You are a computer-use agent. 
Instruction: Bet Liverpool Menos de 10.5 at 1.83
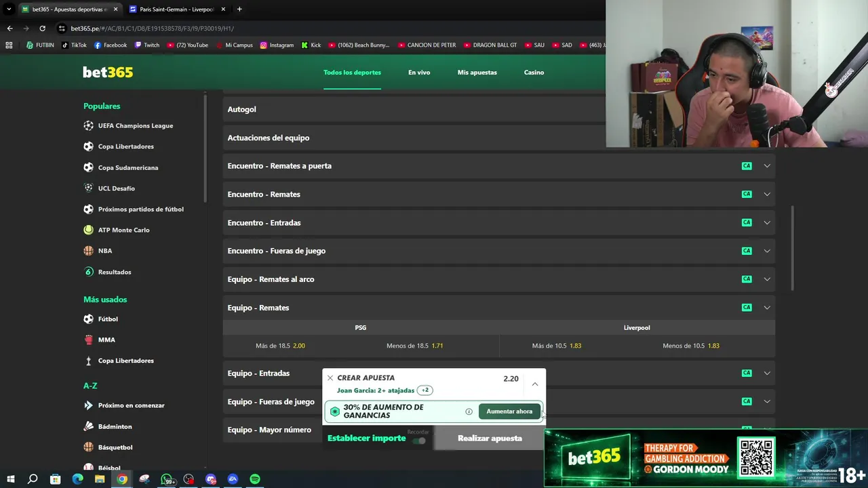691,346
